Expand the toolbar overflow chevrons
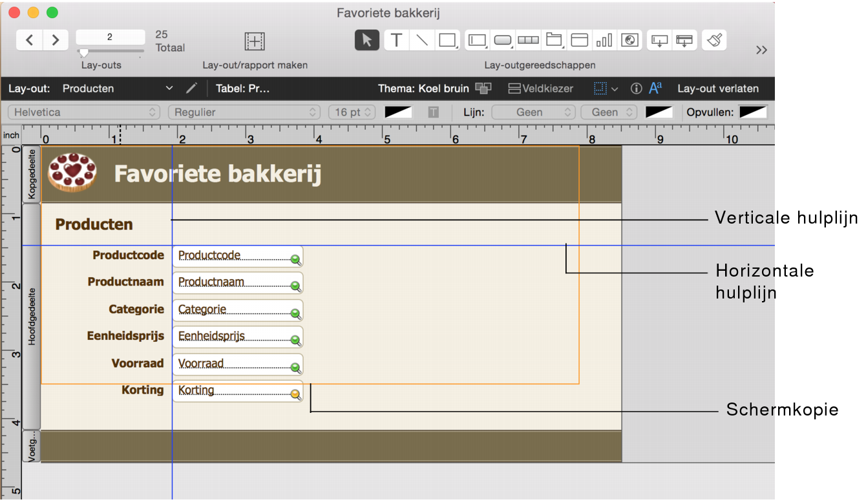Viewport: 866px width, 504px height. 761,50
